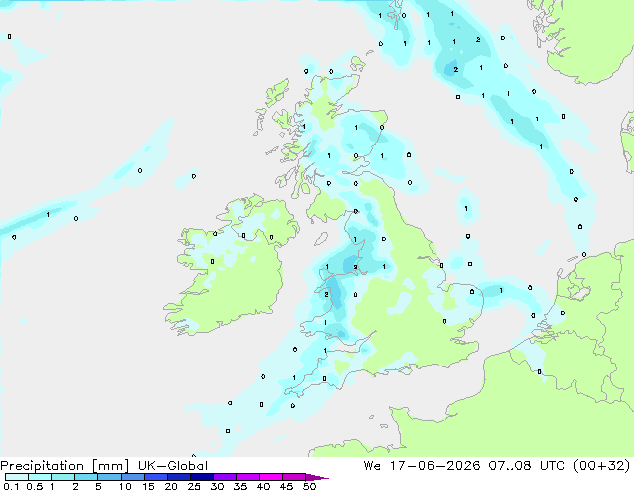Click the 'Precipitation' title word
This screenshot has height=490, width=634.
click(42, 466)
